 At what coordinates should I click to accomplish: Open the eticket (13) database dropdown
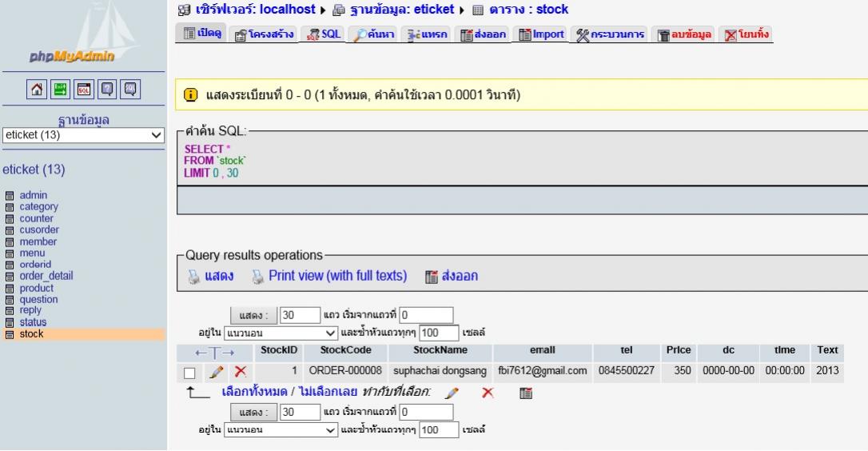pyautogui.click(x=83, y=135)
